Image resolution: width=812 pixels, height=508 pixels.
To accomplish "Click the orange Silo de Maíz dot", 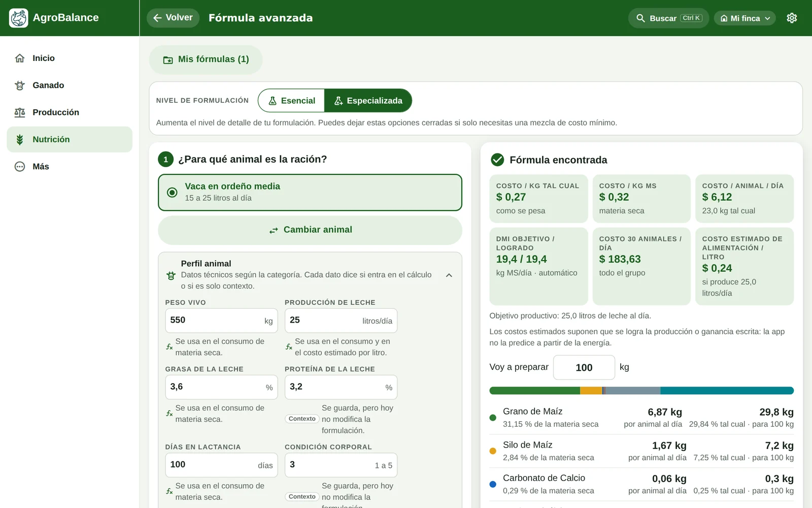I will 492,451.
